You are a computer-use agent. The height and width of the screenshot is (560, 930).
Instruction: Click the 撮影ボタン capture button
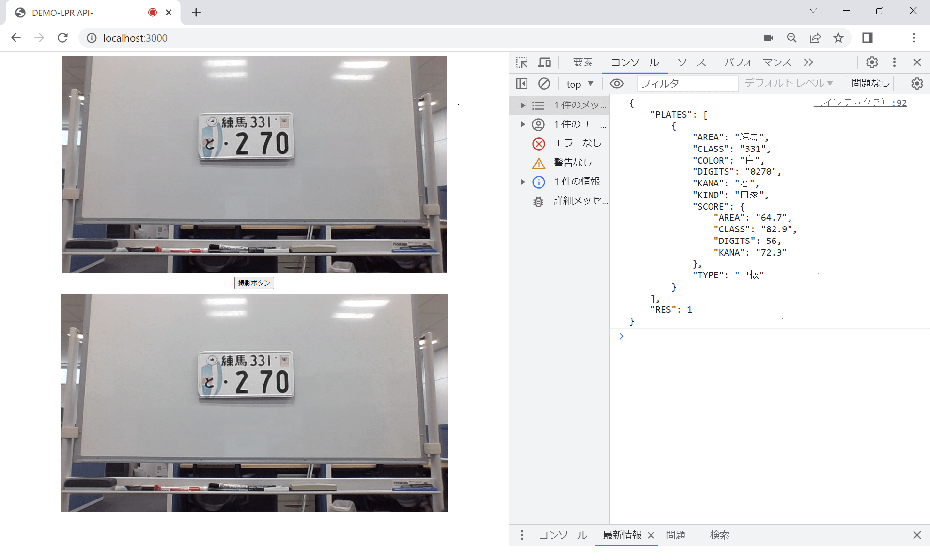point(254,283)
